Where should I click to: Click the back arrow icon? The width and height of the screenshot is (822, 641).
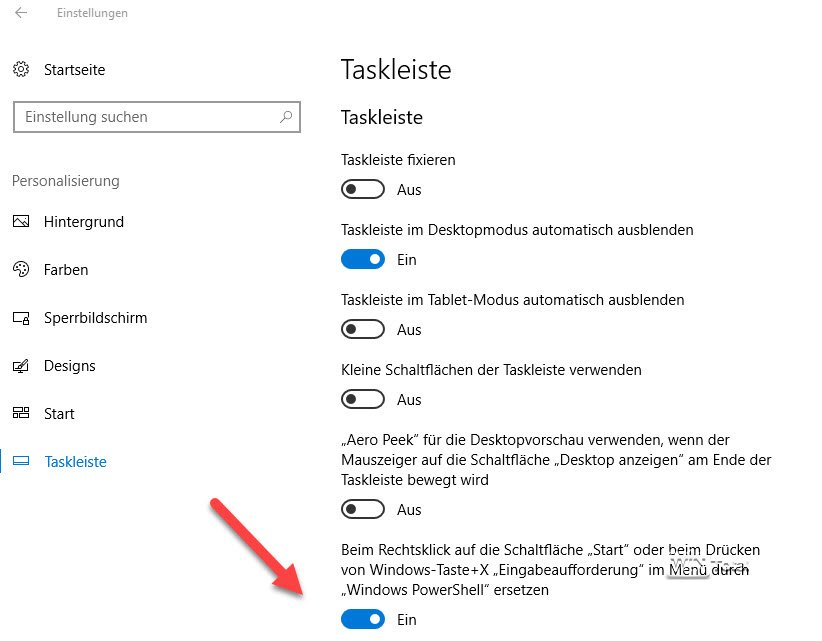[x=21, y=13]
